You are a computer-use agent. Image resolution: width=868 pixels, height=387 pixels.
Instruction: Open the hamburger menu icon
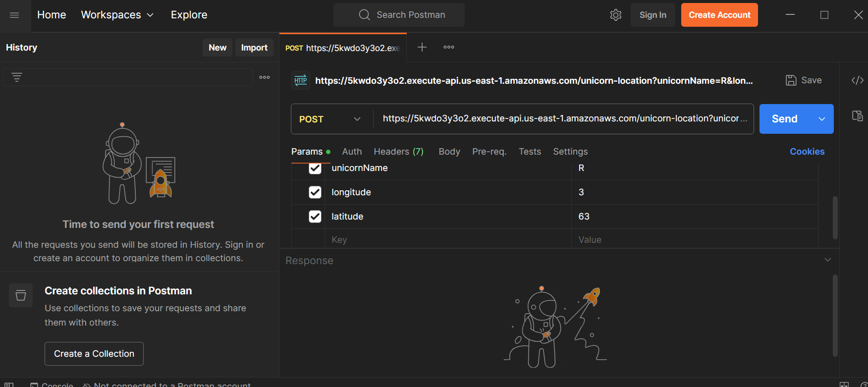(14, 15)
